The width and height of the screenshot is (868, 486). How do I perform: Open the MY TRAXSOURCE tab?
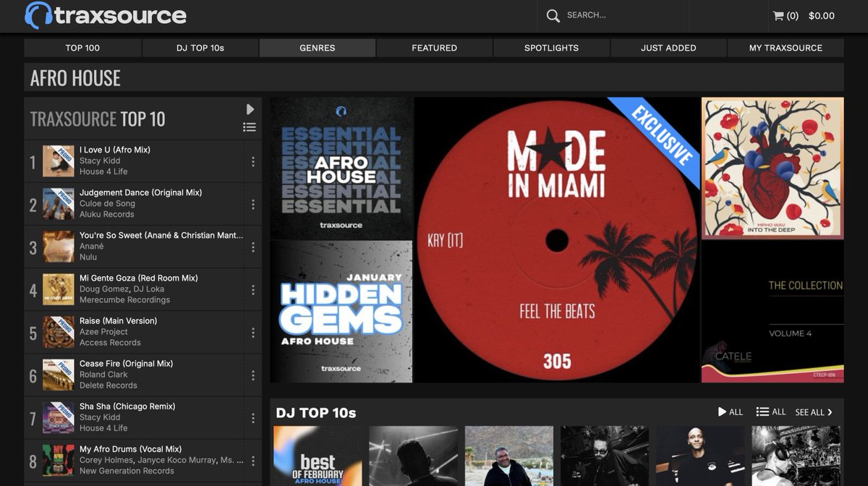[x=786, y=48]
